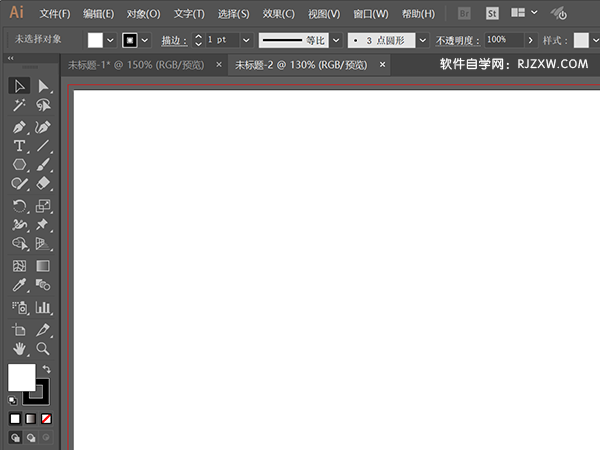The width and height of the screenshot is (600, 450).
Task: Select the Eyedropper tool
Action: click(x=19, y=285)
